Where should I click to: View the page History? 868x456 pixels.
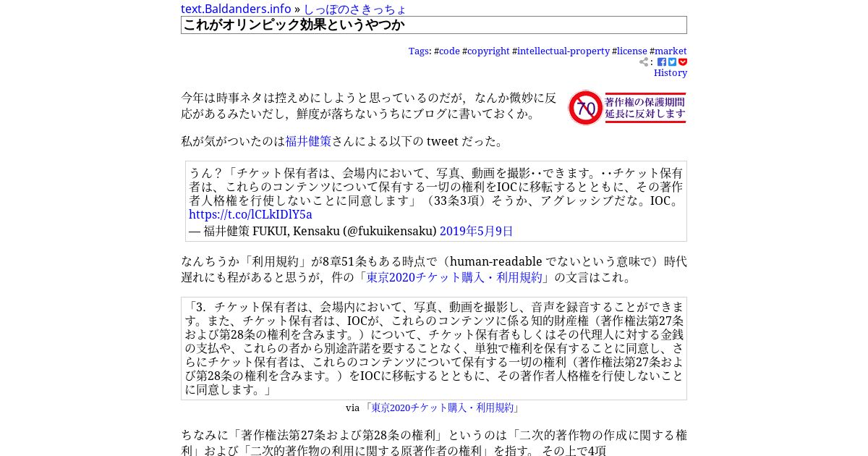click(x=671, y=73)
